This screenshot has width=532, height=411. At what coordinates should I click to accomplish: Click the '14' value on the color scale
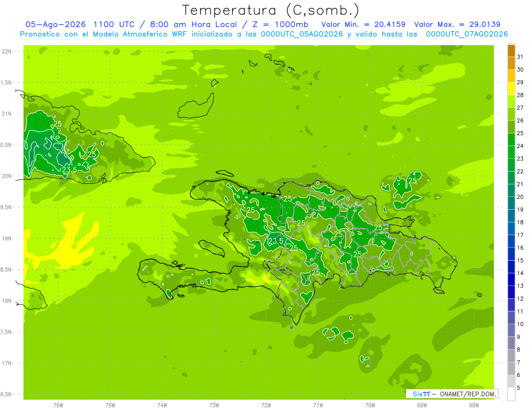[520, 273]
